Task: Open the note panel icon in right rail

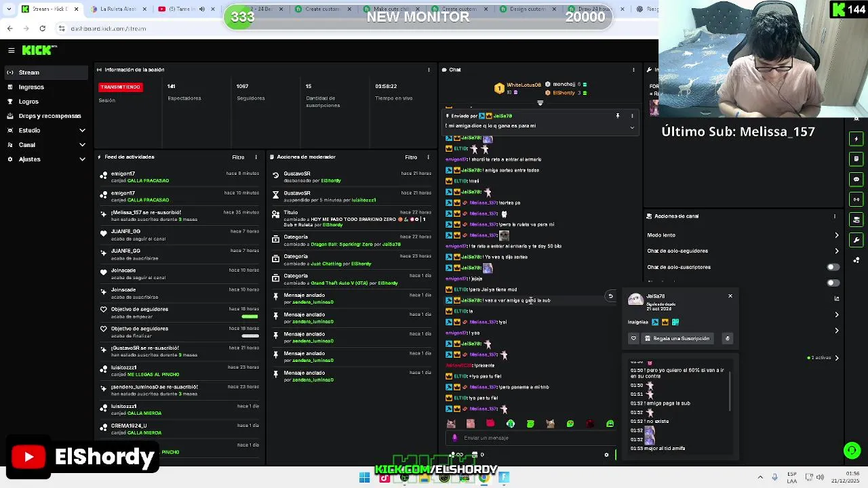Action: click(x=856, y=159)
